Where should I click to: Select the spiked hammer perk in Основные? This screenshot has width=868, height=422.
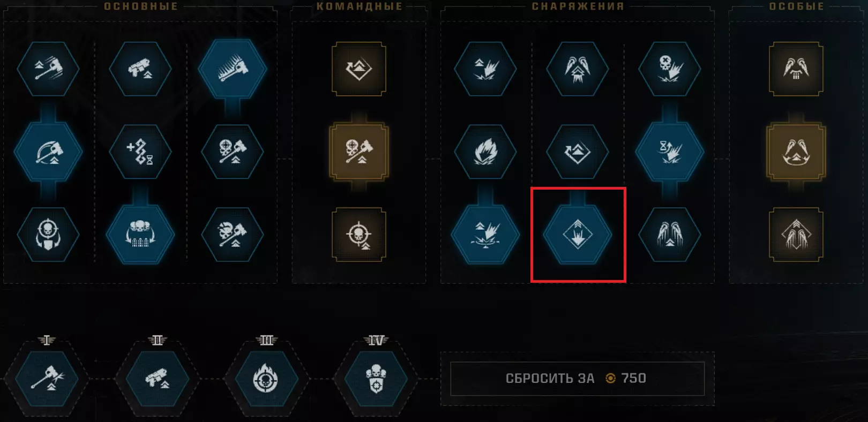(232, 69)
